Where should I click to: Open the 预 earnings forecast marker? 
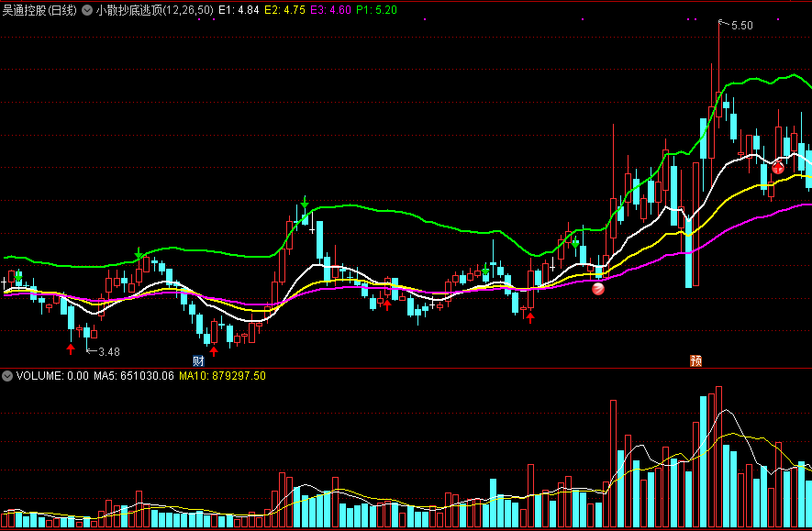point(696,360)
